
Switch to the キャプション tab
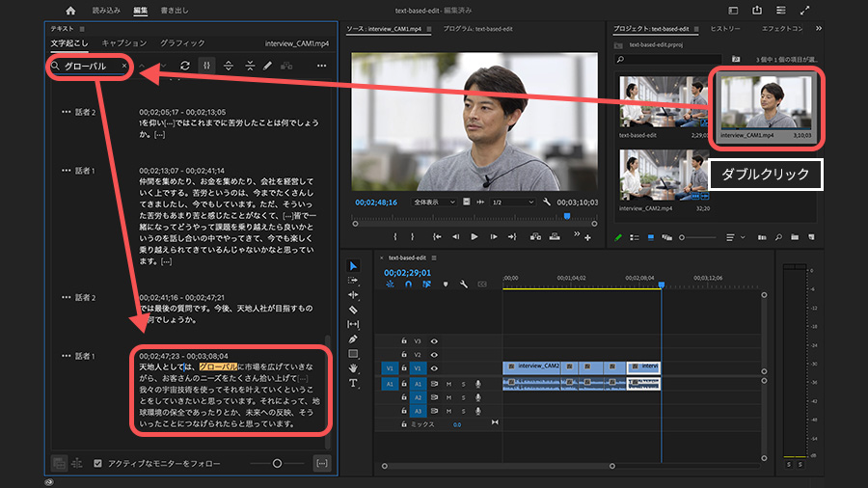click(124, 43)
